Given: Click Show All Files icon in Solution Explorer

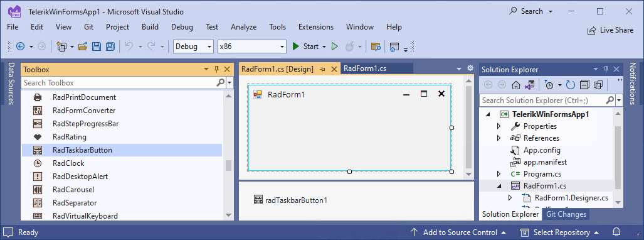Looking at the screenshot, I should pyautogui.click(x=598, y=85).
